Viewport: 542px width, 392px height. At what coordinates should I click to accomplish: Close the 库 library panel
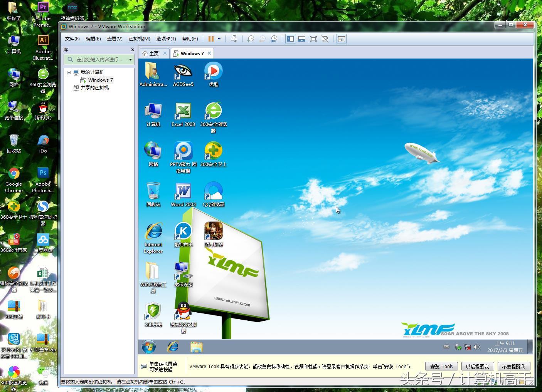tap(133, 50)
